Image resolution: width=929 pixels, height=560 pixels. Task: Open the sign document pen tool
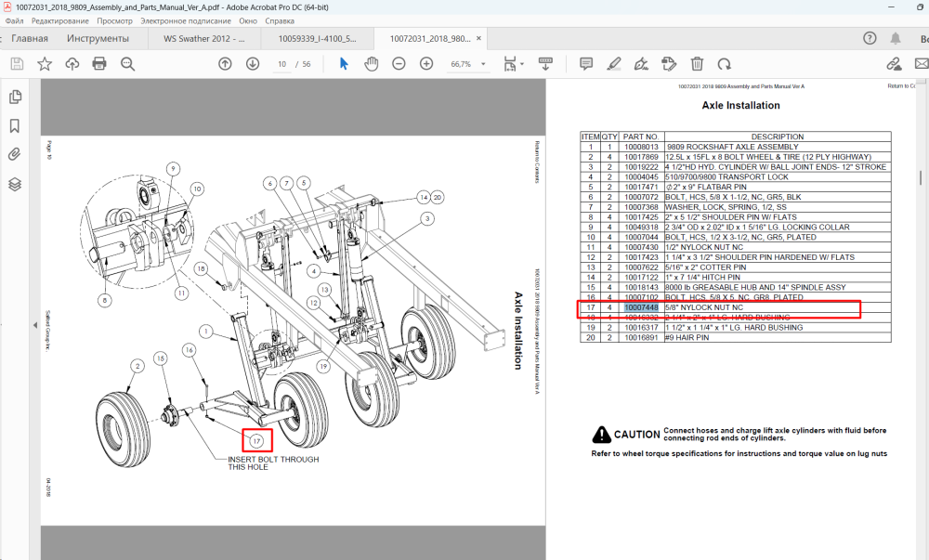coord(641,64)
